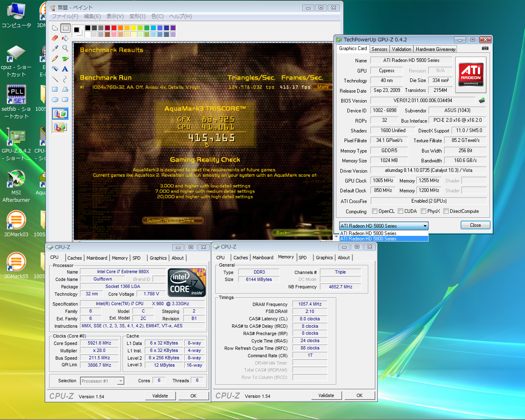The width and height of the screenshot is (525, 420).
Task: Click the Close button in GPU-Z
Action: (475, 225)
